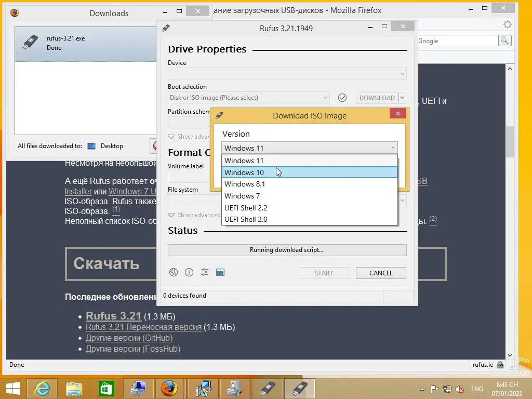
Task: Click the taskbar clock showing 8:43
Action: [x=507, y=389]
